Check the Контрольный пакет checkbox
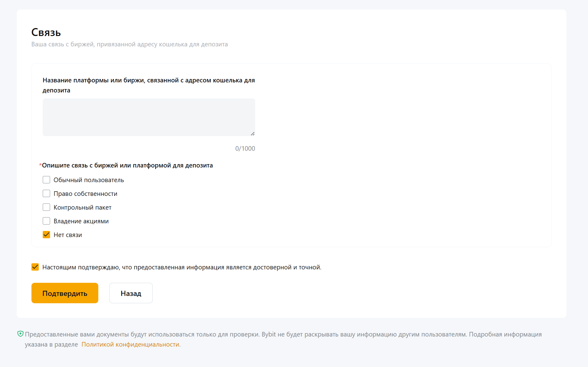 point(46,207)
